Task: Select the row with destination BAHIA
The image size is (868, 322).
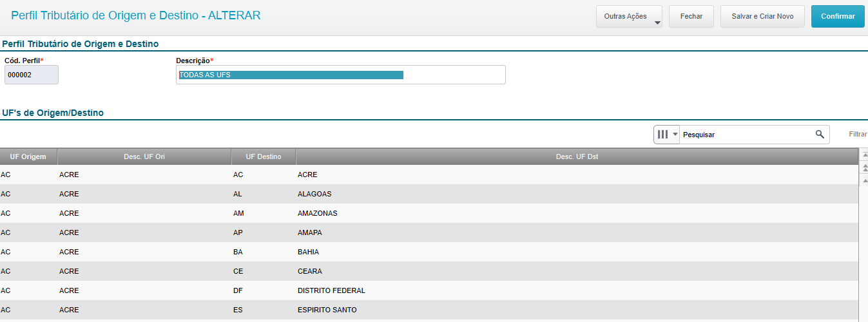Action: point(308,252)
